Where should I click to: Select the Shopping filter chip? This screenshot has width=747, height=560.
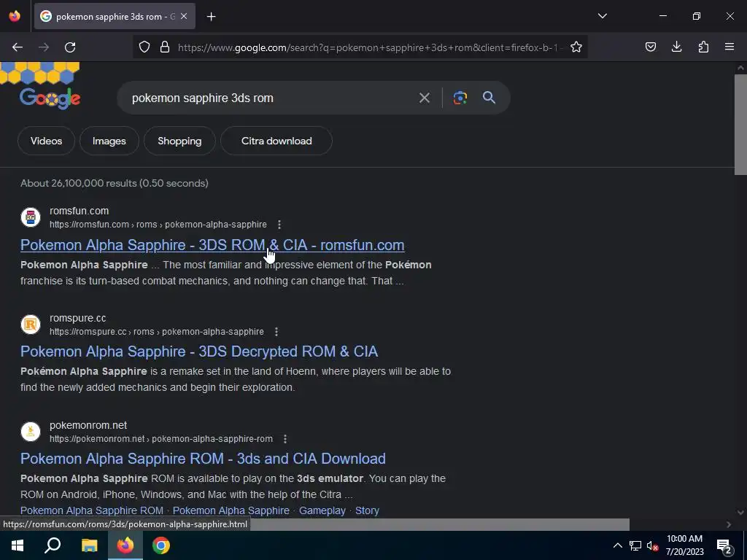pyautogui.click(x=179, y=141)
